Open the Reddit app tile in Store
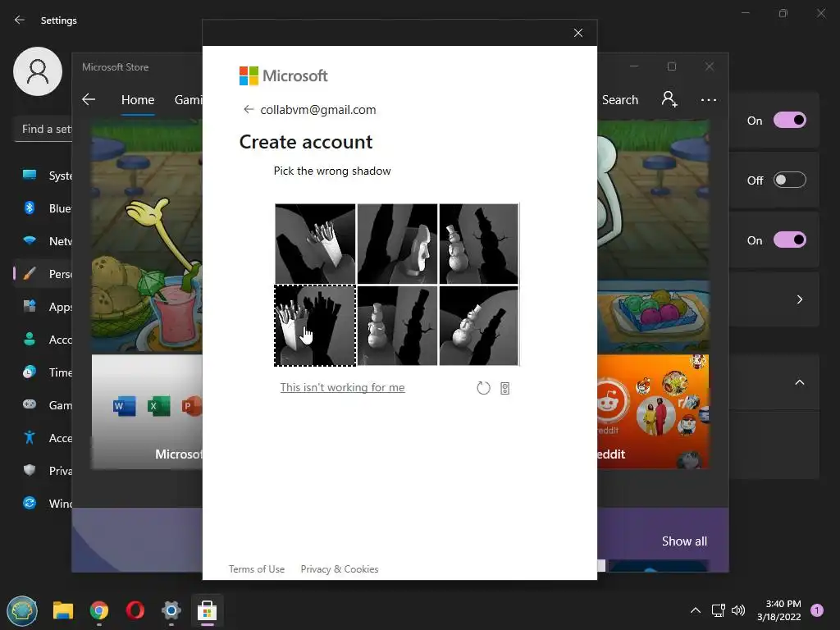The height and width of the screenshot is (630, 840). point(653,412)
